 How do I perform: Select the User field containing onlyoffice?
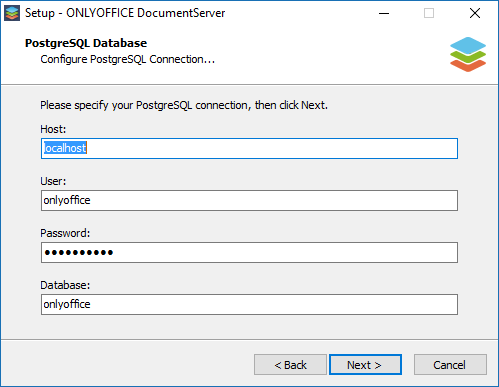coord(249,200)
